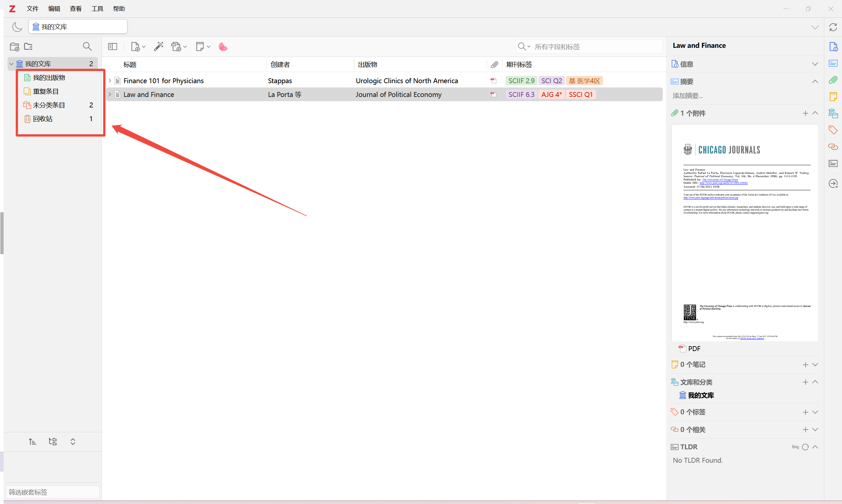Click the sync refresh icon
Screen dimensions: 842x504
pos(833,27)
